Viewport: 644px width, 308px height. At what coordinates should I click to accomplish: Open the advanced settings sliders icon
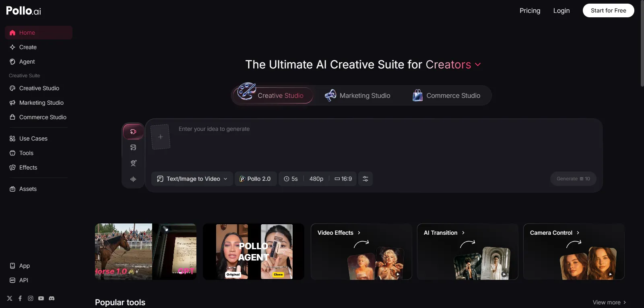pos(365,179)
